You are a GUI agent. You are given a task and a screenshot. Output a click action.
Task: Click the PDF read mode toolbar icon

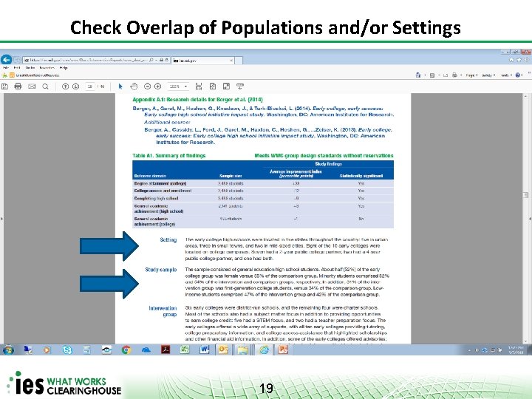(240, 86)
